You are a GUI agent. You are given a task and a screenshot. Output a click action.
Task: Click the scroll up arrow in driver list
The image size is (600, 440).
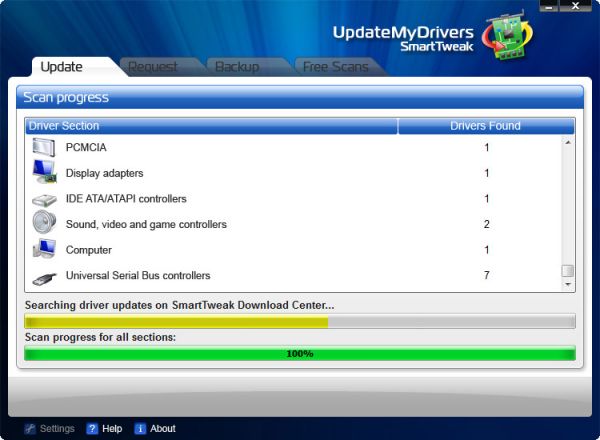click(x=568, y=143)
